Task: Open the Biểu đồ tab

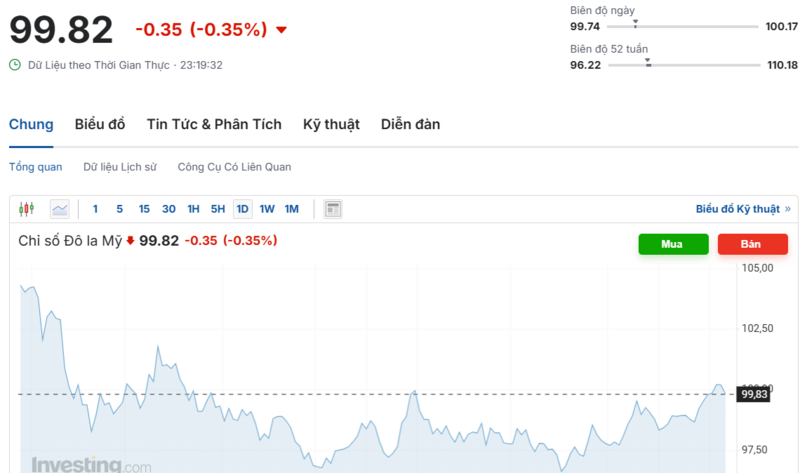Action: [100, 124]
